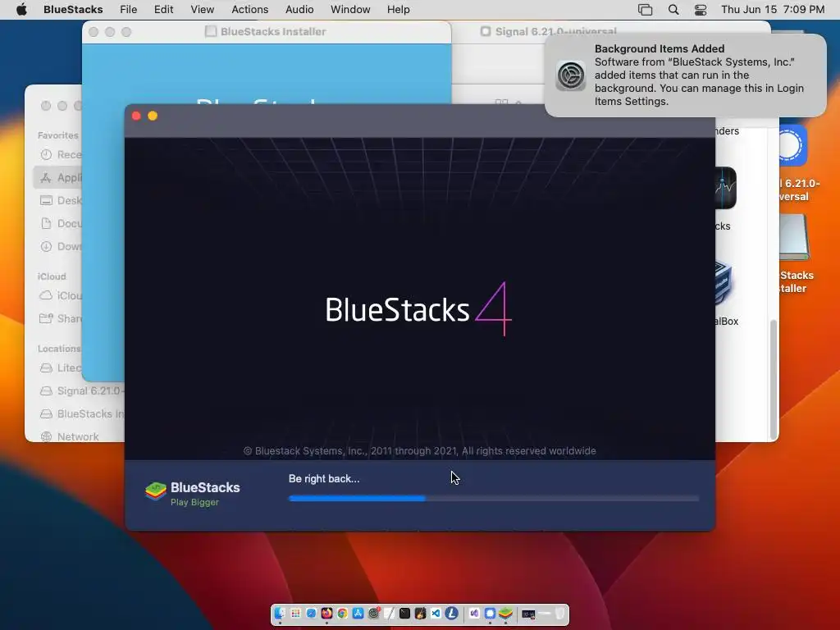This screenshot has width=840, height=630.
Task: Select Desktop in Finder sidebar
Action: point(61,200)
